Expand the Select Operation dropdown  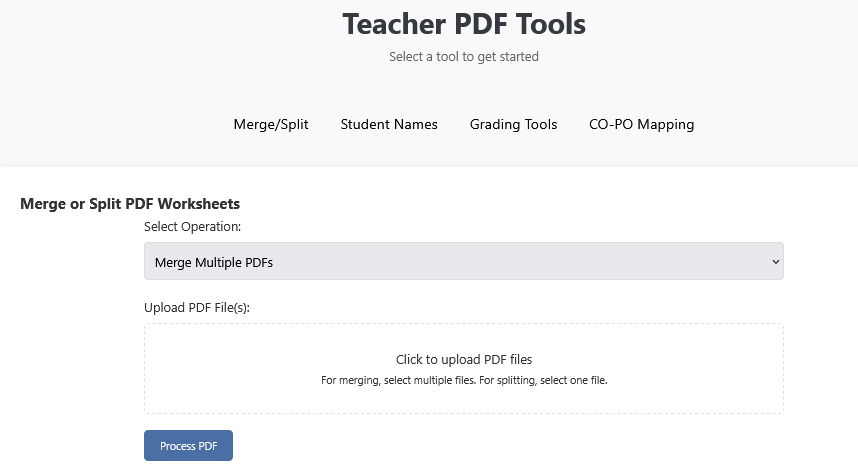[x=463, y=262]
